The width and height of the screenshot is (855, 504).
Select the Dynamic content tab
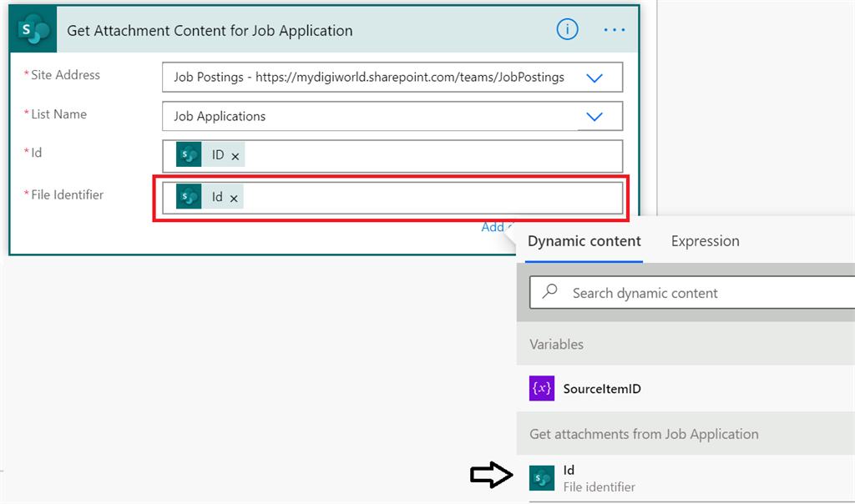(x=584, y=240)
